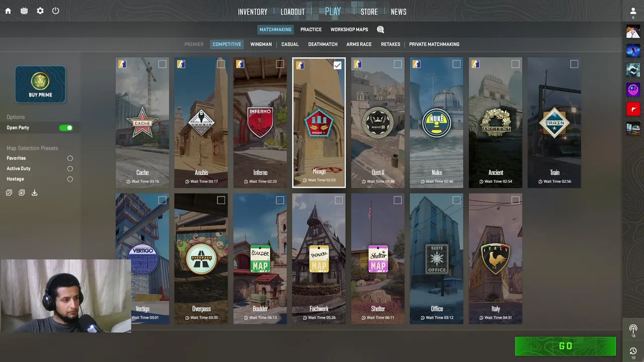The height and width of the screenshot is (362, 644).
Task: Check the Overpass map checkbox
Action: pos(221,200)
